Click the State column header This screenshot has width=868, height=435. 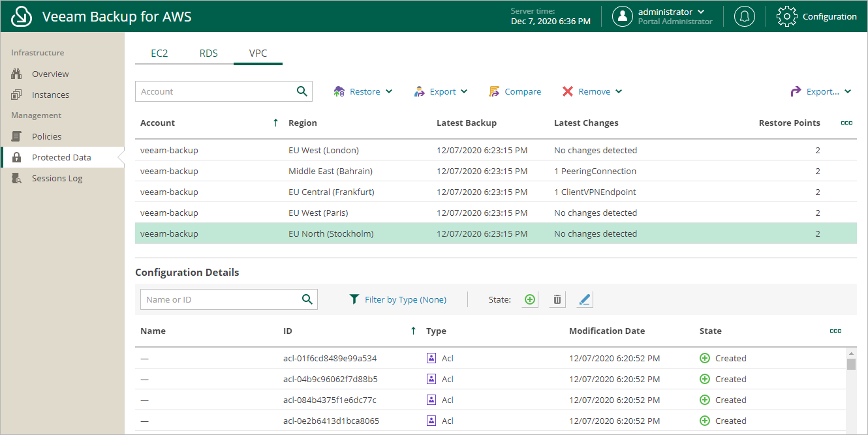click(711, 331)
